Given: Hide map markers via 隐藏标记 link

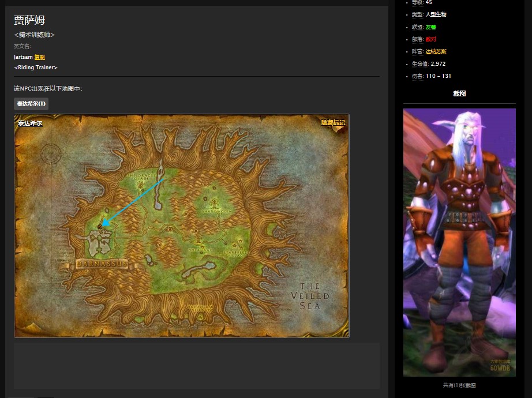Looking at the screenshot, I should pyautogui.click(x=333, y=122).
